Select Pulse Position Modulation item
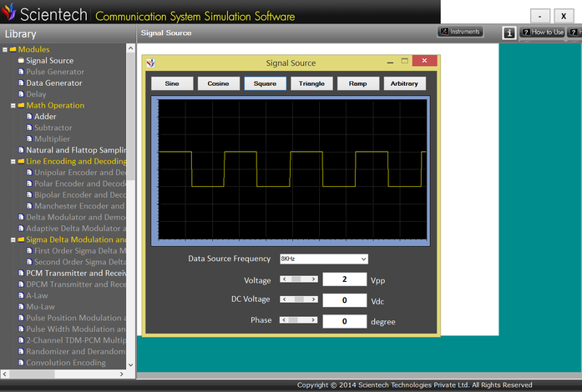This screenshot has width=582, height=392. pos(76,318)
